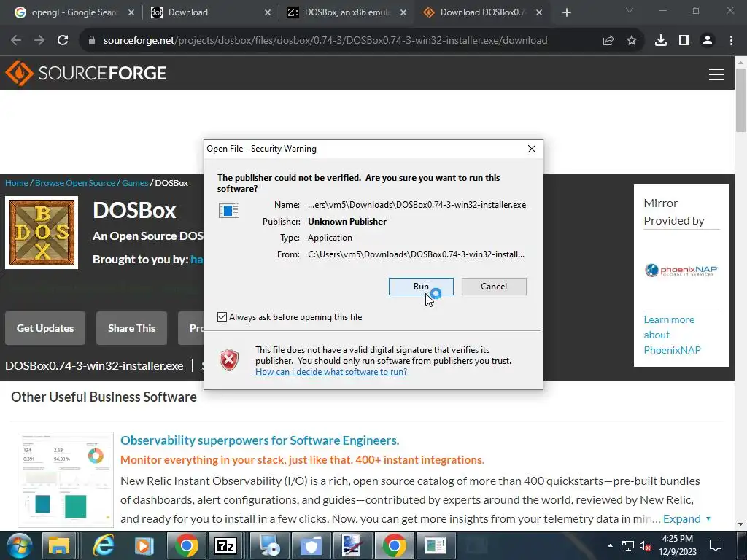Select the Download DOSBox0.74 tab
Image resolution: width=747 pixels, height=560 pixels.
(482, 12)
